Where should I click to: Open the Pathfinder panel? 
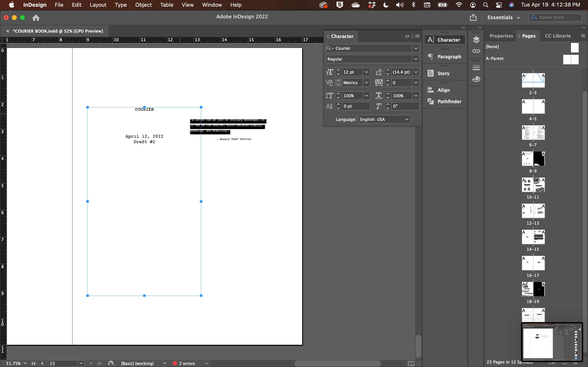pos(445,102)
